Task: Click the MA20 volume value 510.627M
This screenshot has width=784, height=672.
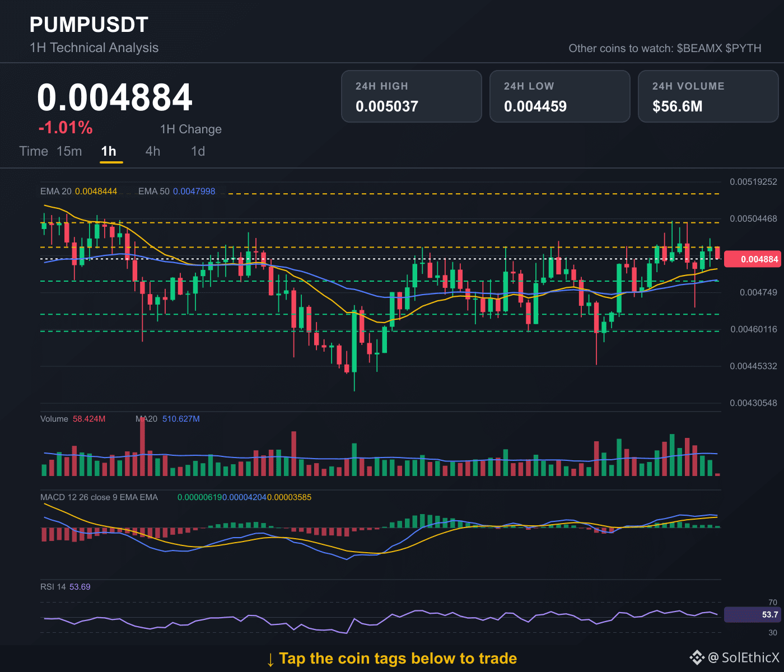Action: tap(181, 419)
